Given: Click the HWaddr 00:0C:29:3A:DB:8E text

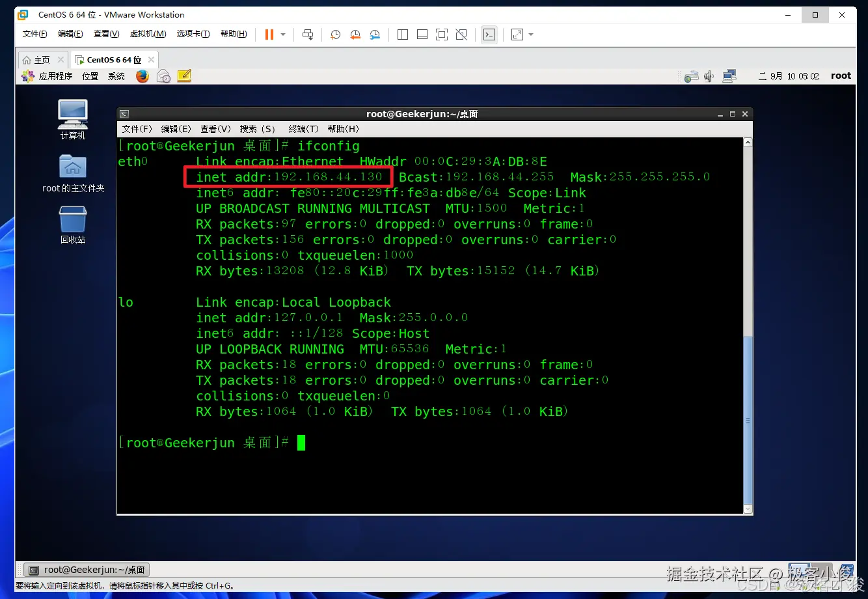Looking at the screenshot, I should click(454, 161).
